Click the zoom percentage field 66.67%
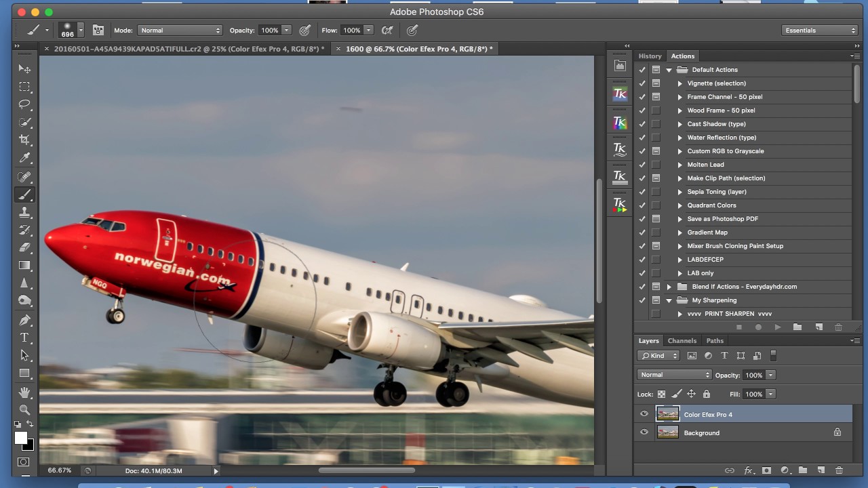This screenshot has height=488, width=868. pyautogui.click(x=60, y=470)
